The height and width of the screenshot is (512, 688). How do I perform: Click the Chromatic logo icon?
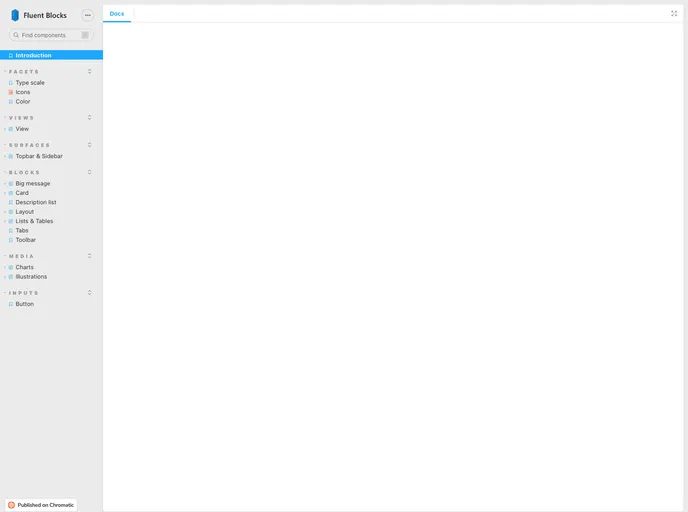[11, 505]
